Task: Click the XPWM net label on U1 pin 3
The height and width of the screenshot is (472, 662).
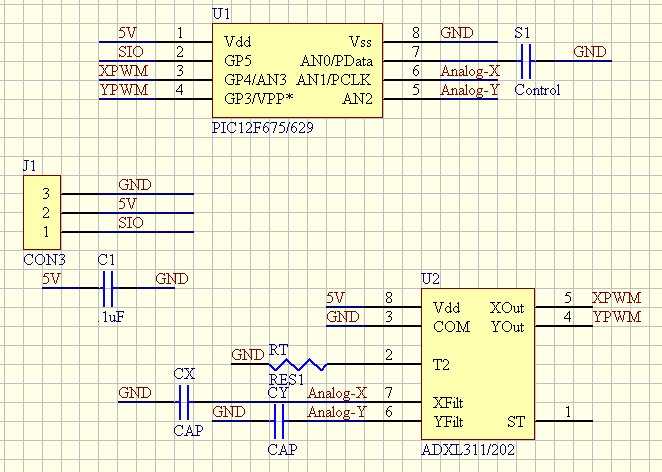Action: 124,71
